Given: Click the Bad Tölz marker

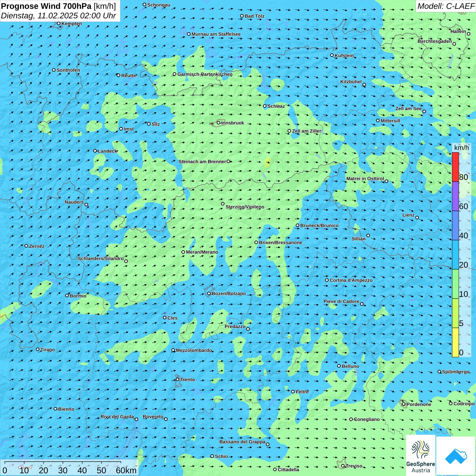Looking at the screenshot, I should (242, 16).
